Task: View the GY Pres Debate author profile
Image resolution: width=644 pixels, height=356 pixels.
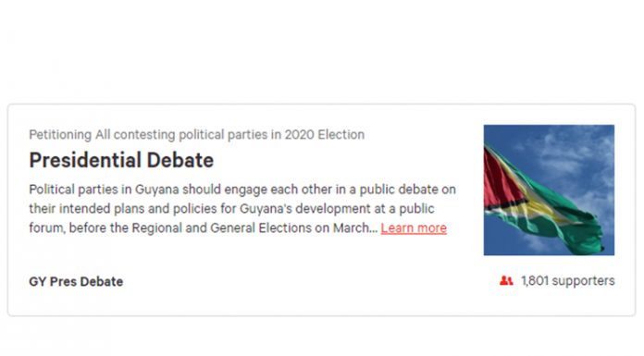Action: coord(76,282)
